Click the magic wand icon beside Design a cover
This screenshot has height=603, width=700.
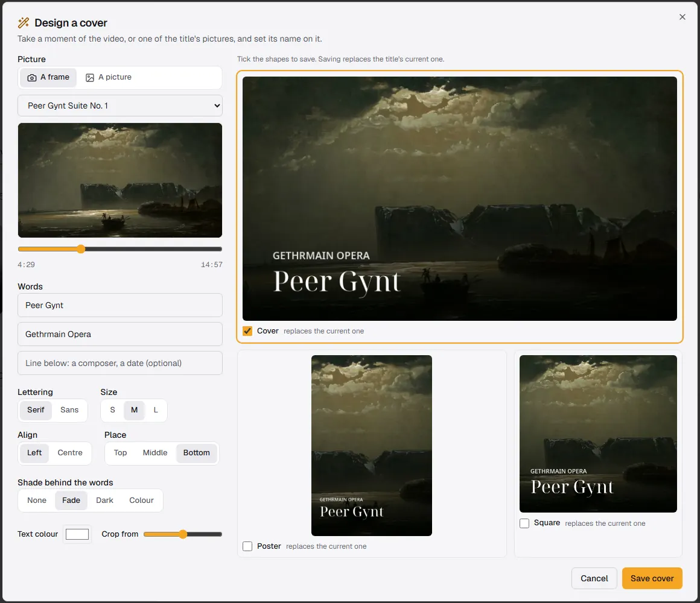[24, 23]
